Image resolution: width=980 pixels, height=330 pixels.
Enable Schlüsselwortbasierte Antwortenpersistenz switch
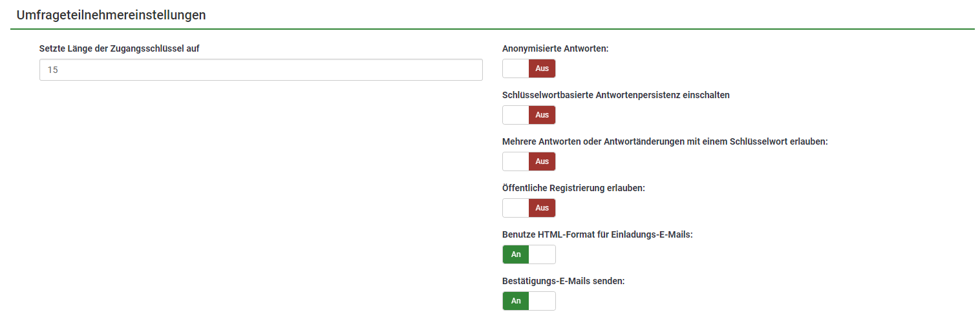529,115
